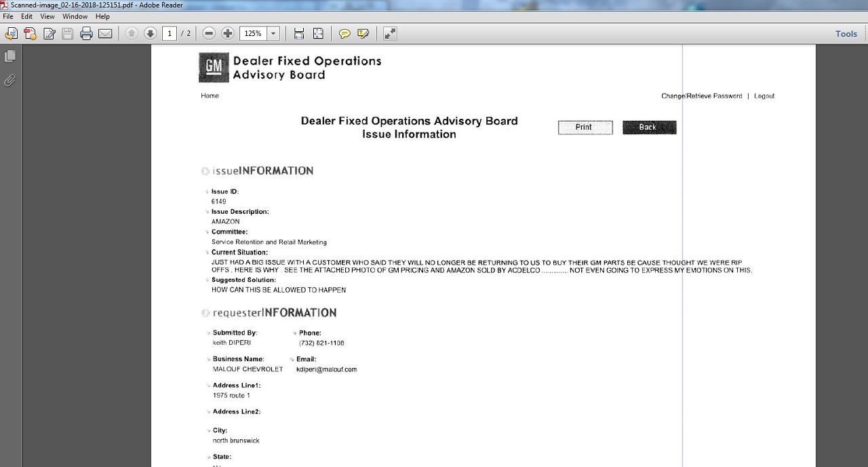The width and height of the screenshot is (868, 467).
Task: Click 'HOW CAN THIS BE ALLOWED TO HAPPEN'
Action: point(279,290)
